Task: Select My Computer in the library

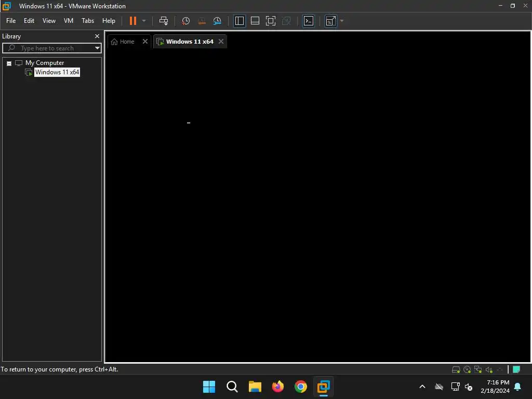Action: point(45,63)
